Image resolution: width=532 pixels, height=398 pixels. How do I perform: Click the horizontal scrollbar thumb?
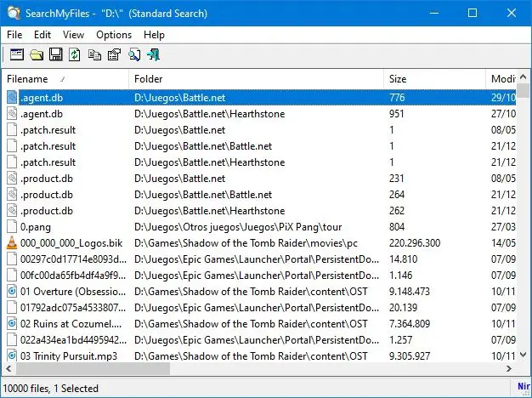click(93, 368)
